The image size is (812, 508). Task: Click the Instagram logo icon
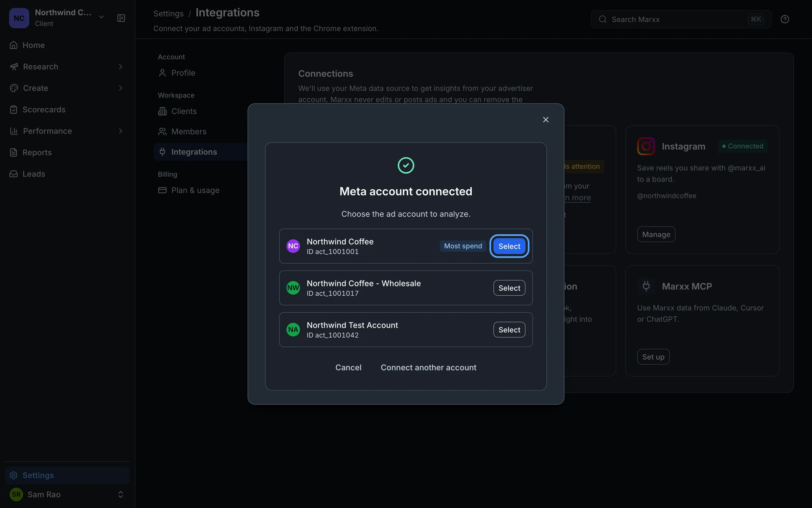[646, 146]
